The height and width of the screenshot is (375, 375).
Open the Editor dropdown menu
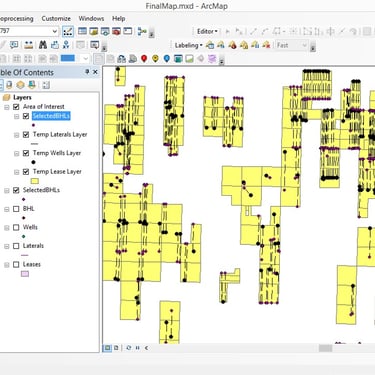[x=207, y=31]
